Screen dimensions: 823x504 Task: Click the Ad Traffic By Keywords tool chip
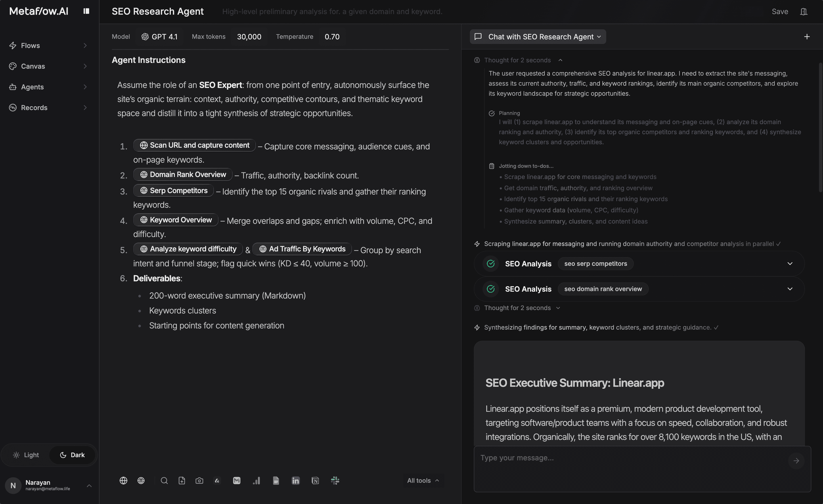pyautogui.click(x=302, y=249)
